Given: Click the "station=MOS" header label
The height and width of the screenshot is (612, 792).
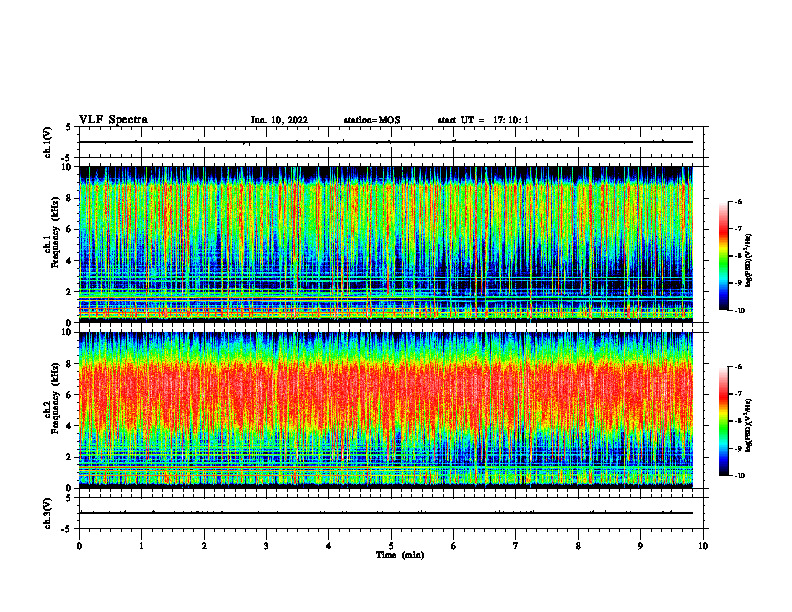Looking at the screenshot, I should point(372,120).
